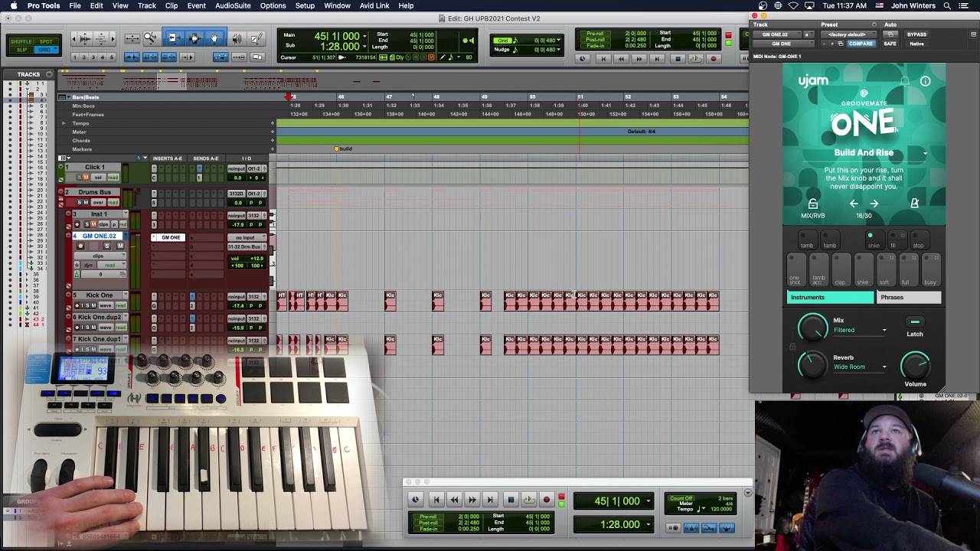Click fast forward in floating transport

[472, 500]
